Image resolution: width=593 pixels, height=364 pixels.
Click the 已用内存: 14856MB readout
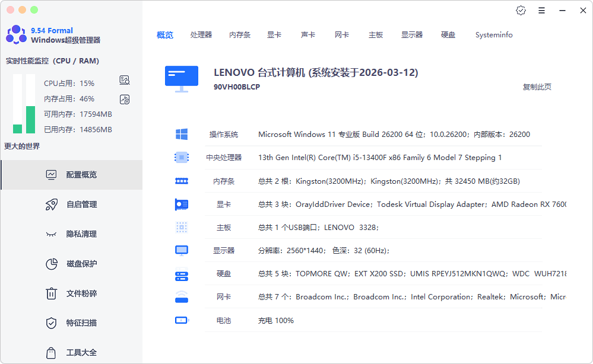tap(78, 129)
